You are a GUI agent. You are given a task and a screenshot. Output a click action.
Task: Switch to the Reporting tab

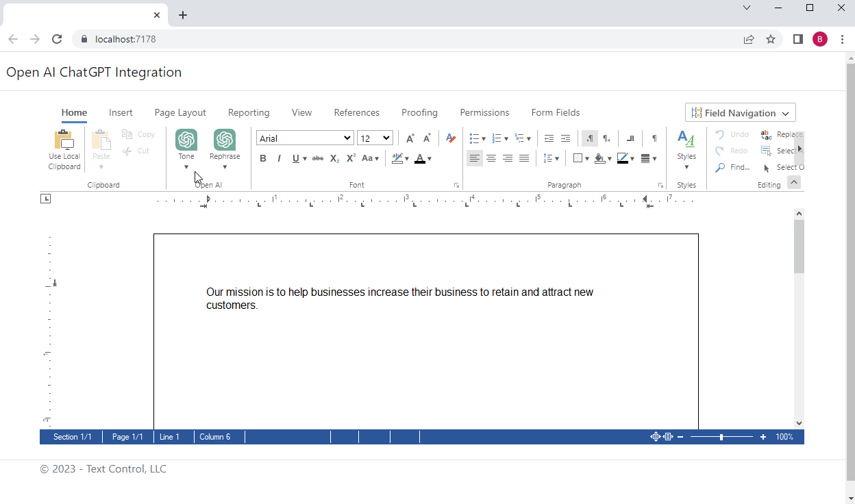[x=248, y=112]
